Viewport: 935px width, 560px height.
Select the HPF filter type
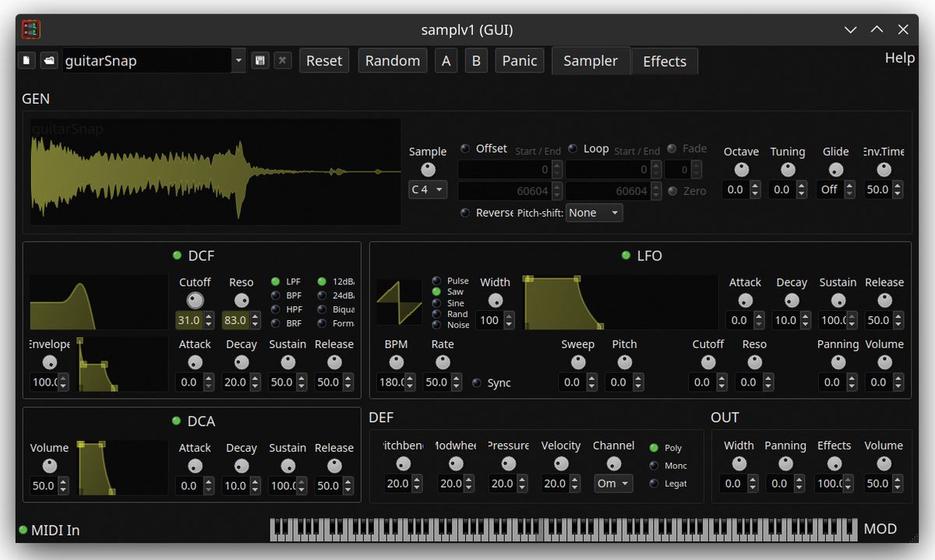pos(274,309)
